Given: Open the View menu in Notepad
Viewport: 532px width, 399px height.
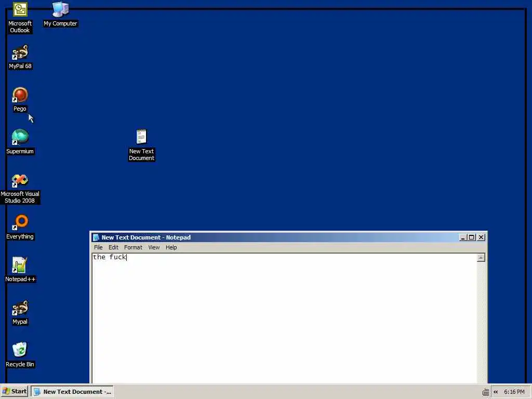Looking at the screenshot, I should pyautogui.click(x=154, y=247).
